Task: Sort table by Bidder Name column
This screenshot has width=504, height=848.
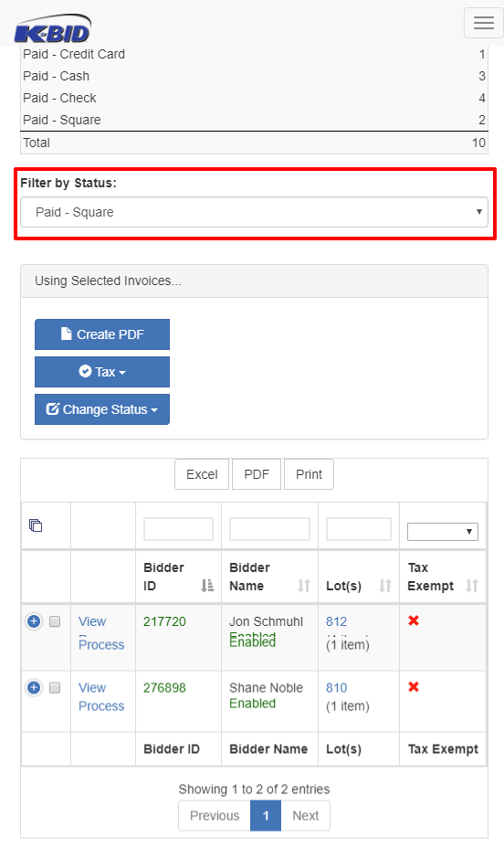Action: 269,577
